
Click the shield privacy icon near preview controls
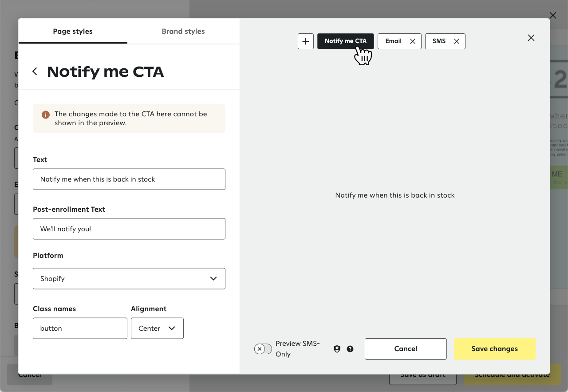[x=337, y=349]
